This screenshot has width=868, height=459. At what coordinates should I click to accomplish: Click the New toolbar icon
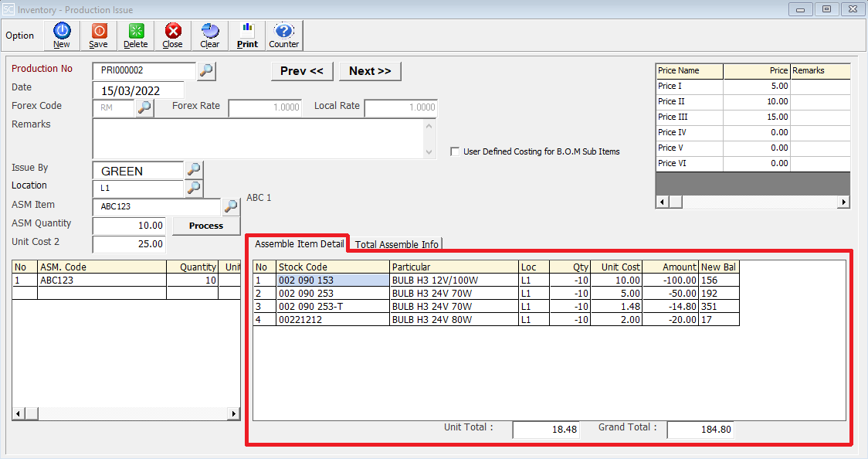pyautogui.click(x=62, y=36)
